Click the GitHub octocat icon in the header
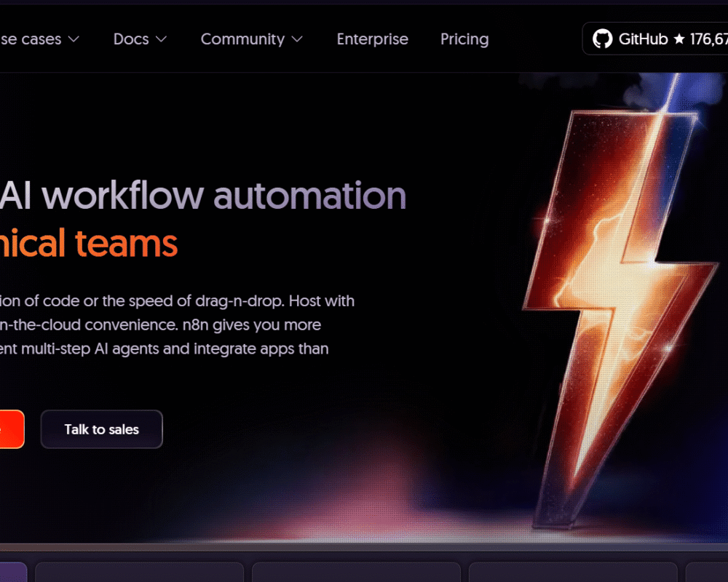The width and height of the screenshot is (728, 582). (x=603, y=39)
